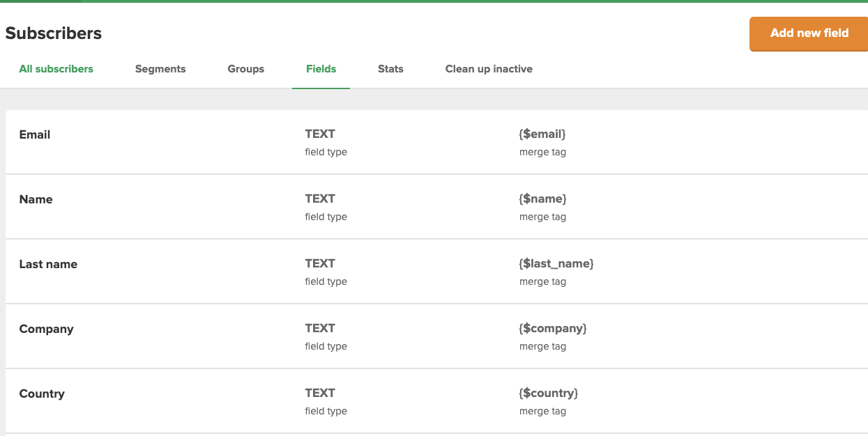The width and height of the screenshot is (868, 436).
Task: Select the Email field row
Action: (x=35, y=134)
